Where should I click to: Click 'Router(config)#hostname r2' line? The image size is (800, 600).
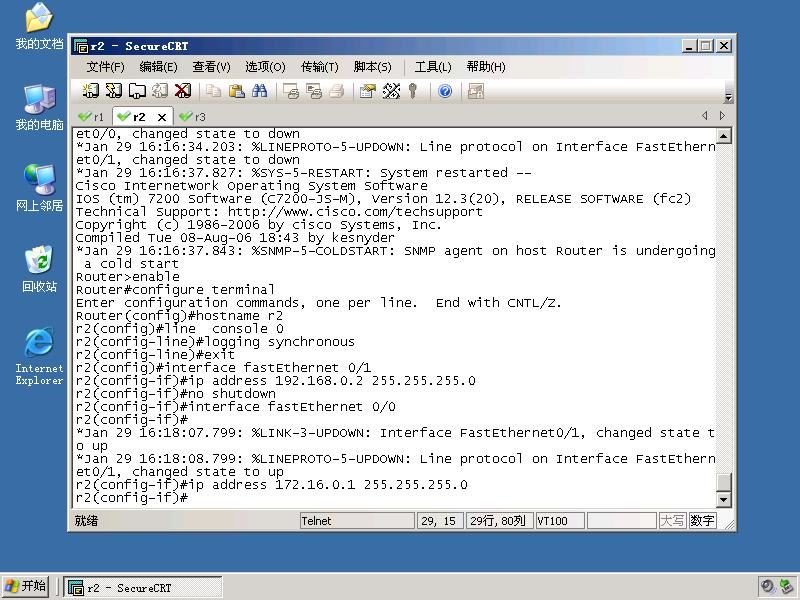pos(179,316)
